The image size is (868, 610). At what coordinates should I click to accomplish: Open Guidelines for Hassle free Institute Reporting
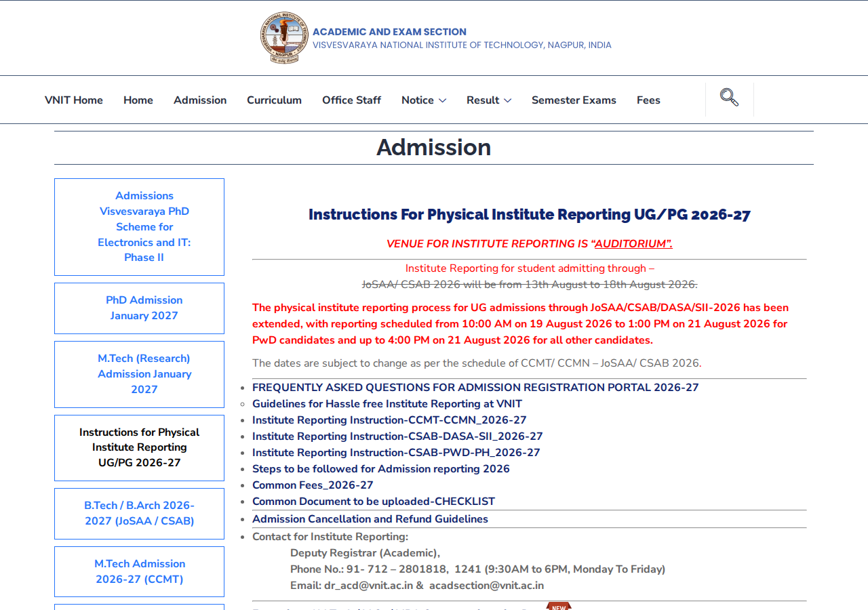pos(387,404)
